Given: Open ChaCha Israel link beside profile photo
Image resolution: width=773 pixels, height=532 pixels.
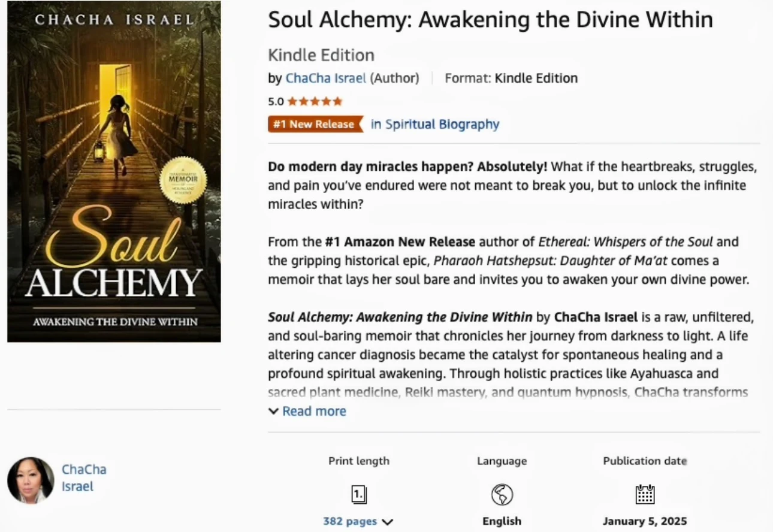Looking at the screenshot, I should tap(84, 477).
